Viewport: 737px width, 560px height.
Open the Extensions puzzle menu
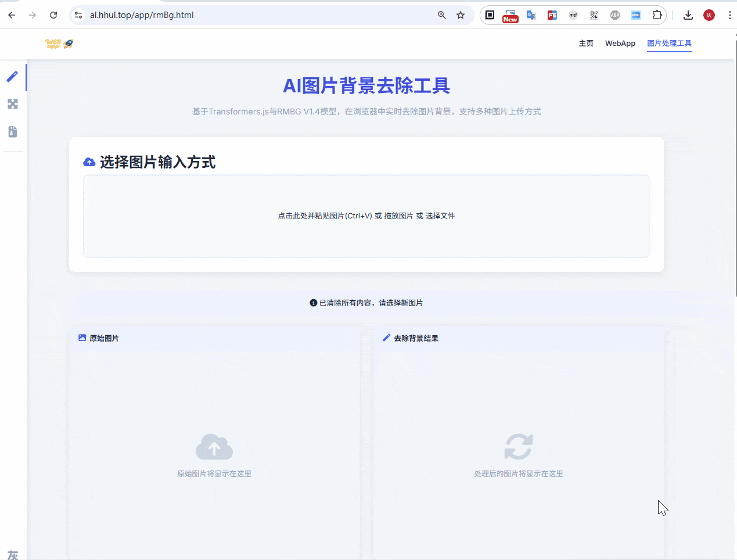pyautogui.click(x=657, y=15)
